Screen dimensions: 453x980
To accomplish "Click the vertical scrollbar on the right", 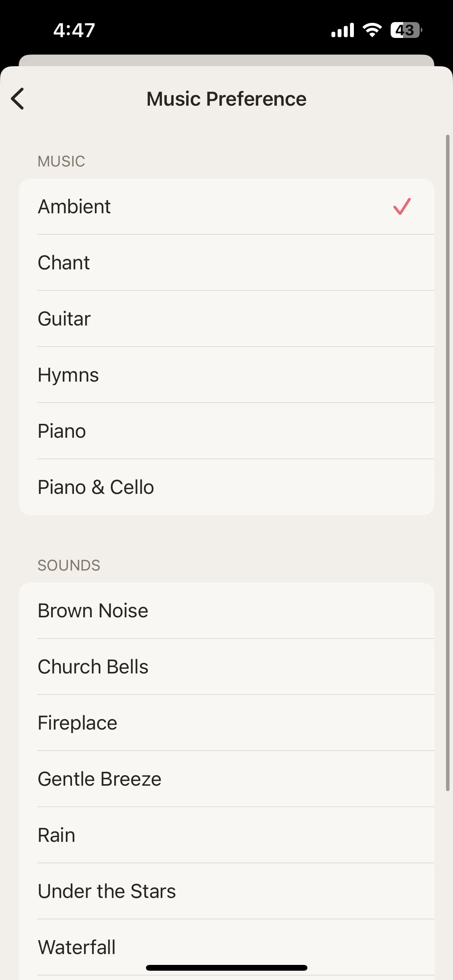I will click(447, 463).
